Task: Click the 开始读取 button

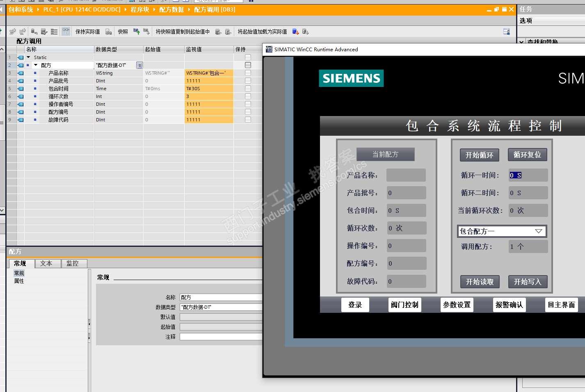Action: click(x=480, y=282)
